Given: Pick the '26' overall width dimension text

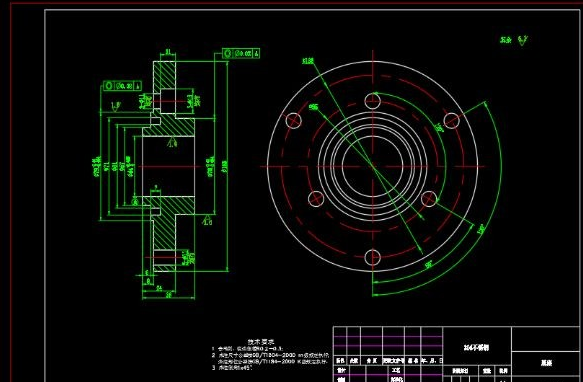Looking at the screenshot, I should (x=168, y=295).
